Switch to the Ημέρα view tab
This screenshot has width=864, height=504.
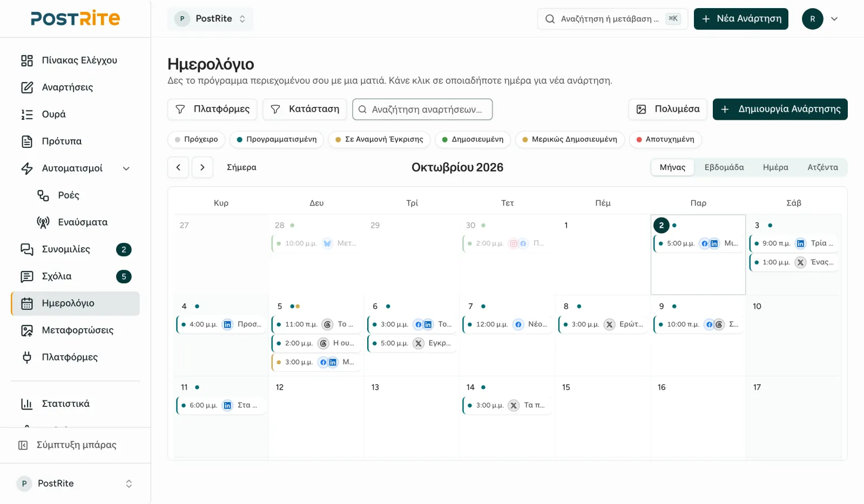coord(775,167)
